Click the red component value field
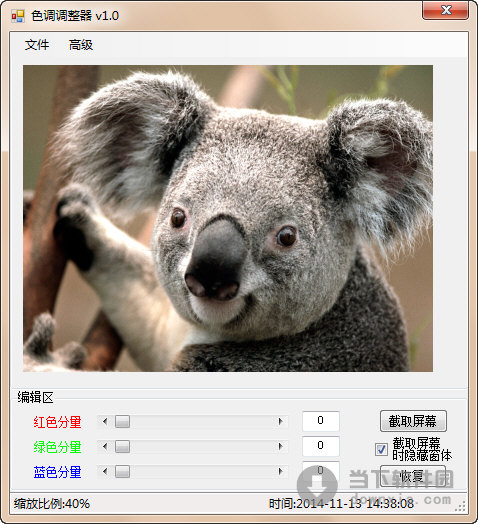 (x=321, y=421)
